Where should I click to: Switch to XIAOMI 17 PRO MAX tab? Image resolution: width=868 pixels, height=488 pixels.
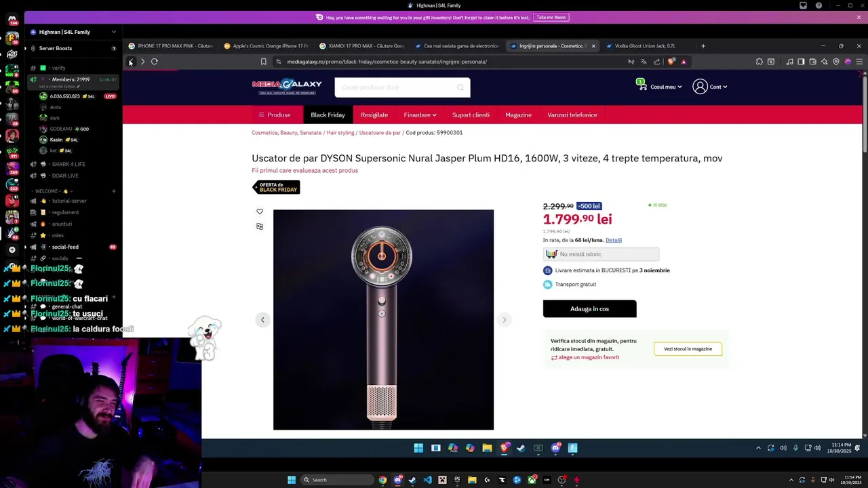(x=362, y=46)
